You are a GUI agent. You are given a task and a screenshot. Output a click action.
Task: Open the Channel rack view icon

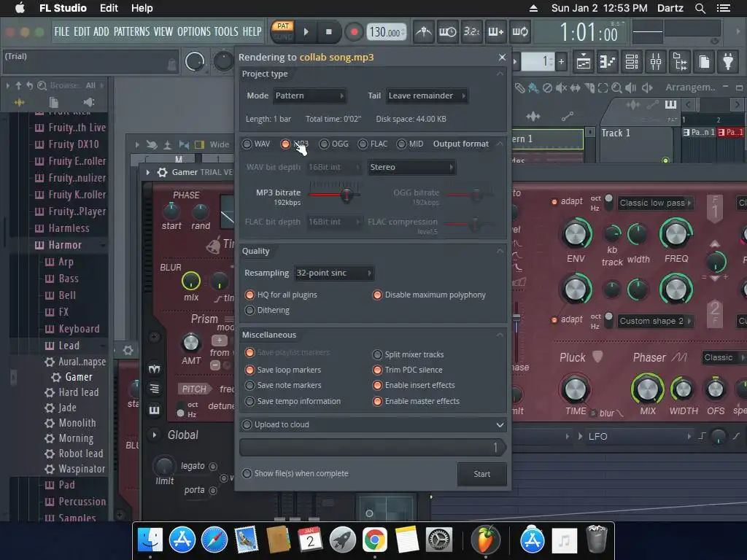tap(632, 62)
